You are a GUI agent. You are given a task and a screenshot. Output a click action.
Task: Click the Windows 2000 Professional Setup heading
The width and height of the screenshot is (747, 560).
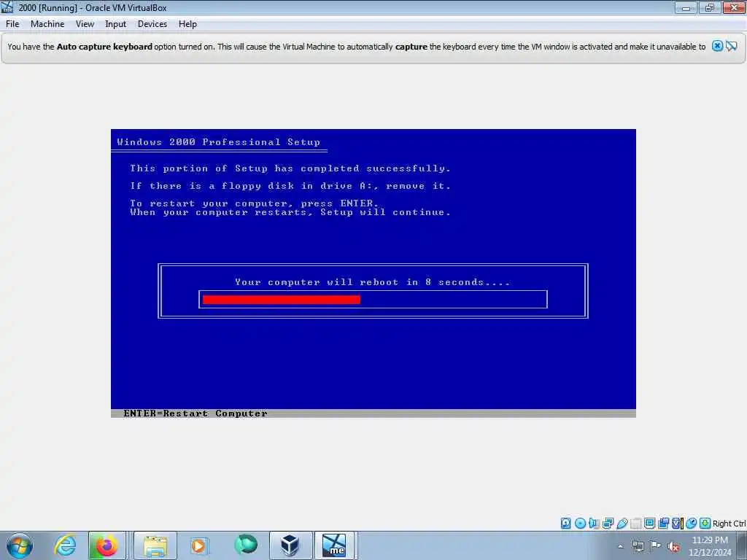[219, 142]
